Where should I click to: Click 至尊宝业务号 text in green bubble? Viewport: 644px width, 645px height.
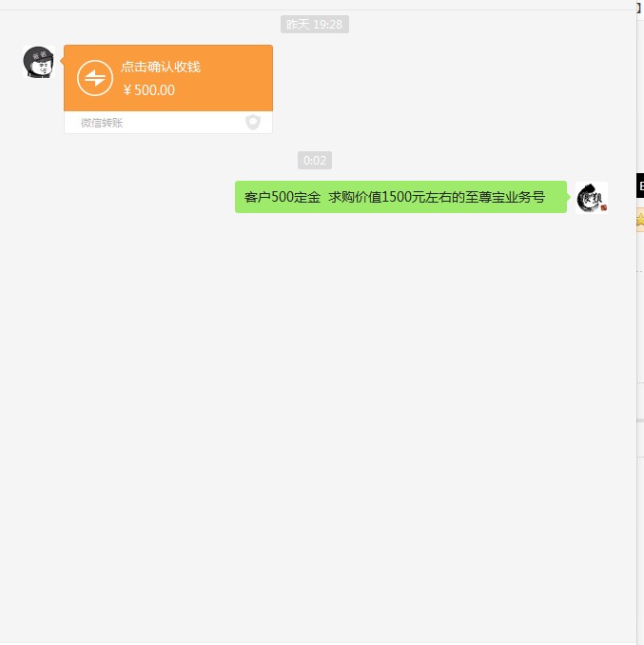pos(505,197)
